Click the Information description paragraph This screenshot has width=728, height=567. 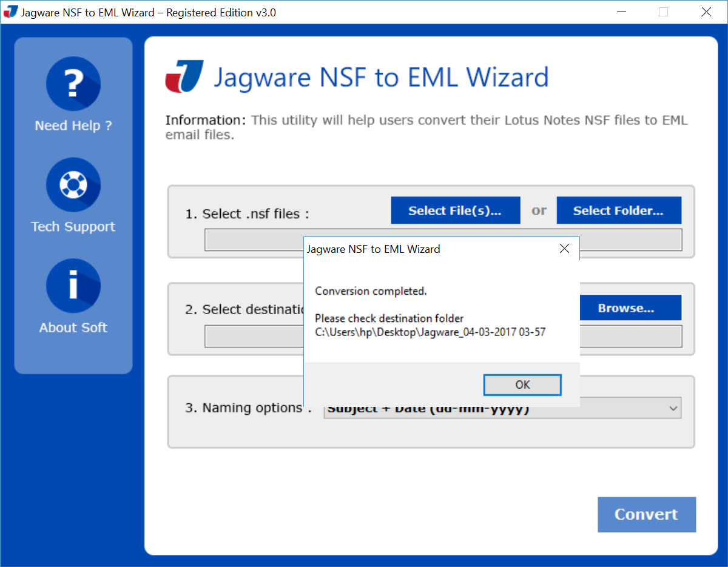[x=426, y=127]
